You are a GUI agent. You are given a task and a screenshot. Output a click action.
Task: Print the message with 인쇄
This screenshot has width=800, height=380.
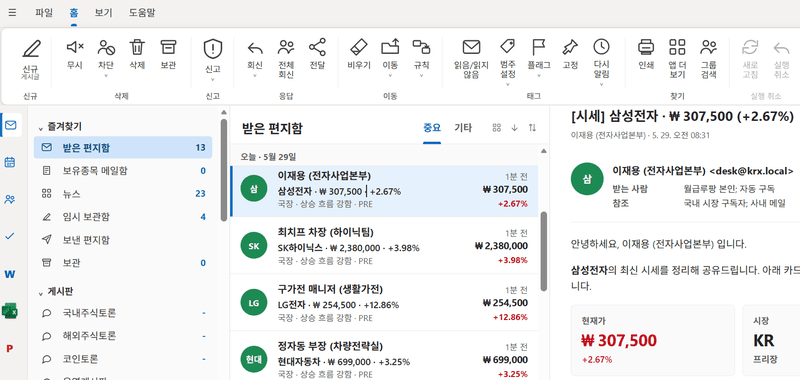pyautogui.click(x=646, y=55)
